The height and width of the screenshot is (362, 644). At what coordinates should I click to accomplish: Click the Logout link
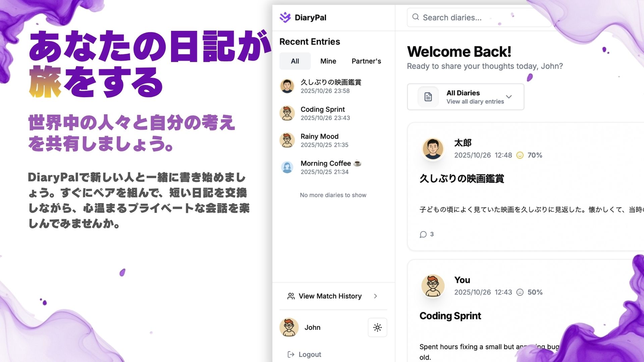point(310,354)
